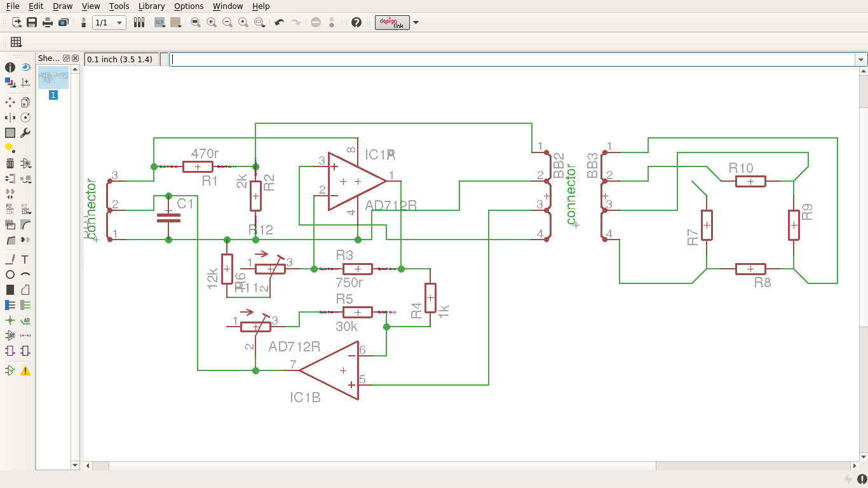Select the Rotate tool
Viewport: 868px width, 488px height.
coord(25,118)
